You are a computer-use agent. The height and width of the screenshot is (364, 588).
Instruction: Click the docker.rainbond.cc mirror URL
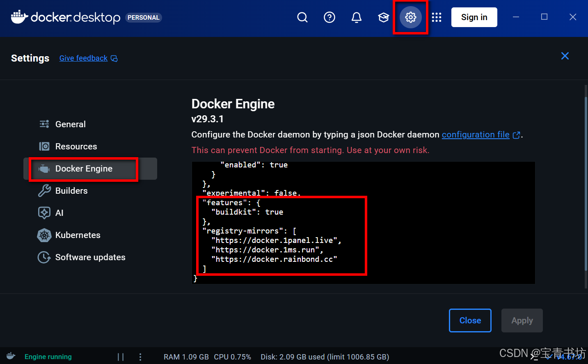pos(274,259)
